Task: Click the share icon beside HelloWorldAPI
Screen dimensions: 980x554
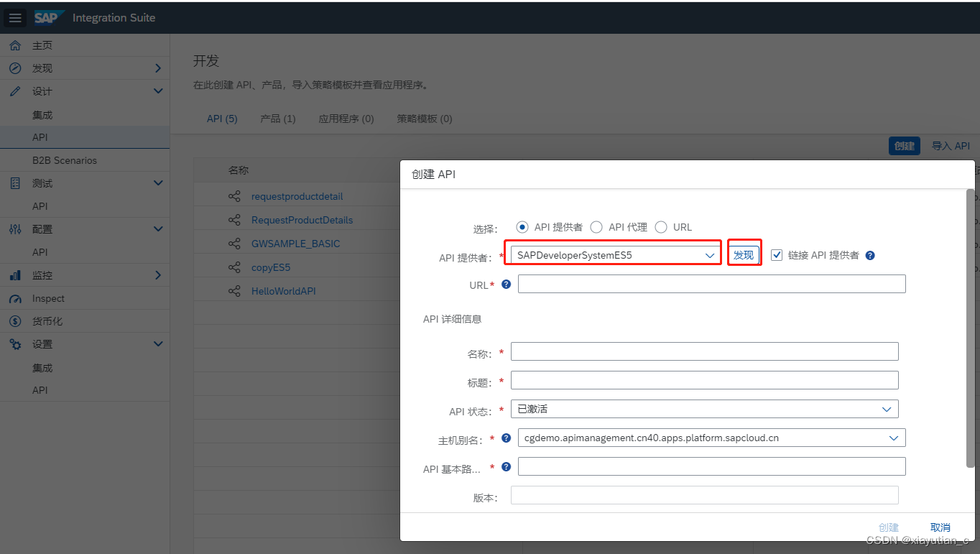Action: [x=234, y=291]
